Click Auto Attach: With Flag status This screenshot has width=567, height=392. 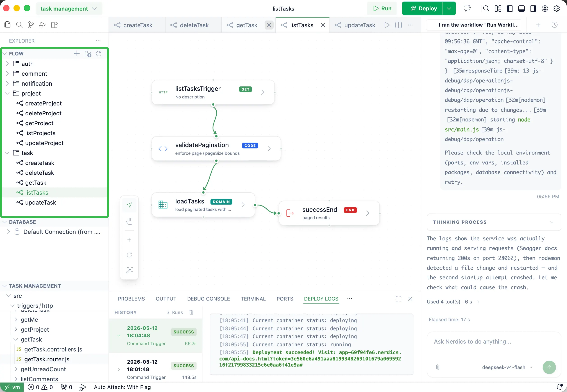122,387
